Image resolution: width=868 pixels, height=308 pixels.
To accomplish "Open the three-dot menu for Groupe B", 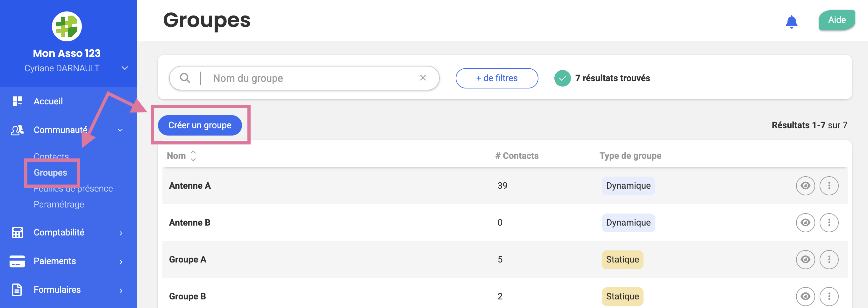I will pos(829,296).
